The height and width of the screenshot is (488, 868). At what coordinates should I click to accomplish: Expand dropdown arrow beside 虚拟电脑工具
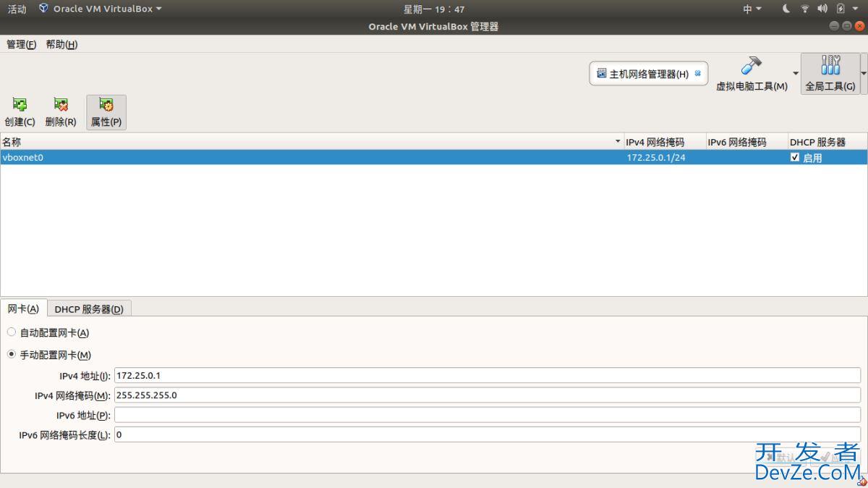pos(796,74)
